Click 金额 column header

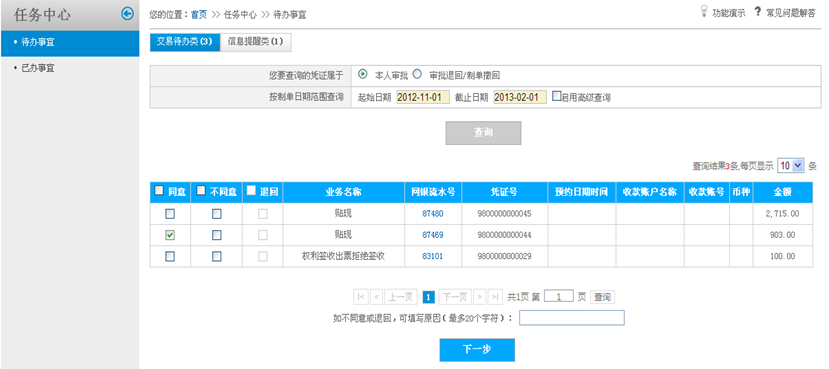pos(782,192)
